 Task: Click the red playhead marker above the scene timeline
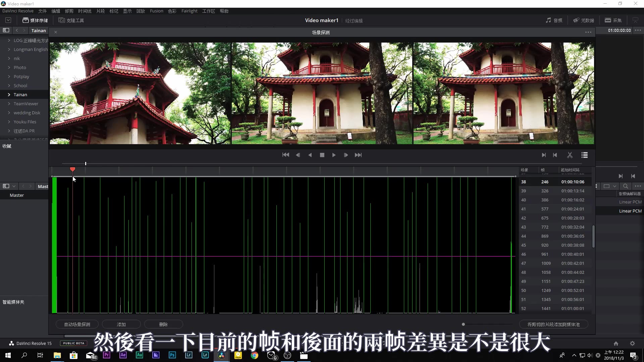click(x=72, y=169)
